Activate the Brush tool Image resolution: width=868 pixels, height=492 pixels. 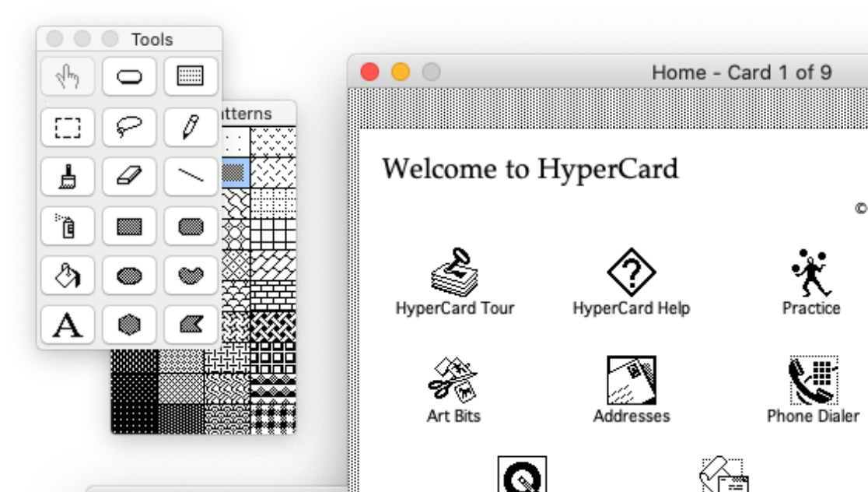(68, 176)
